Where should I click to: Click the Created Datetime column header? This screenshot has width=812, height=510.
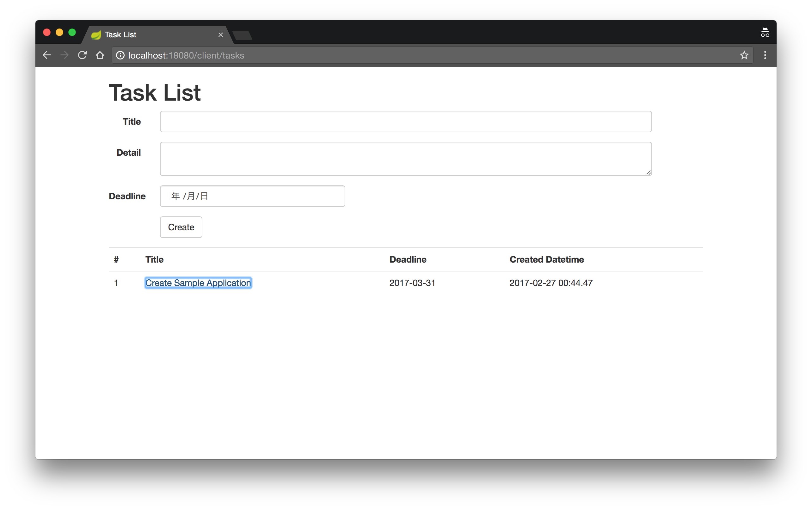546,259
